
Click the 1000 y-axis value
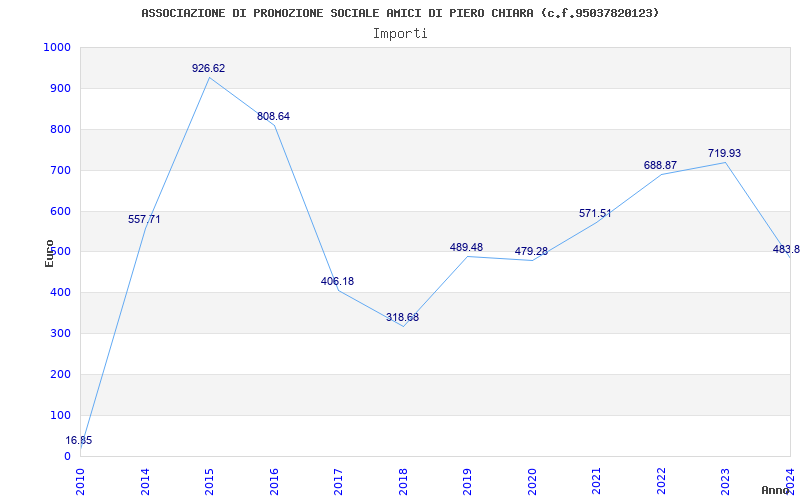tap(57, 47)
